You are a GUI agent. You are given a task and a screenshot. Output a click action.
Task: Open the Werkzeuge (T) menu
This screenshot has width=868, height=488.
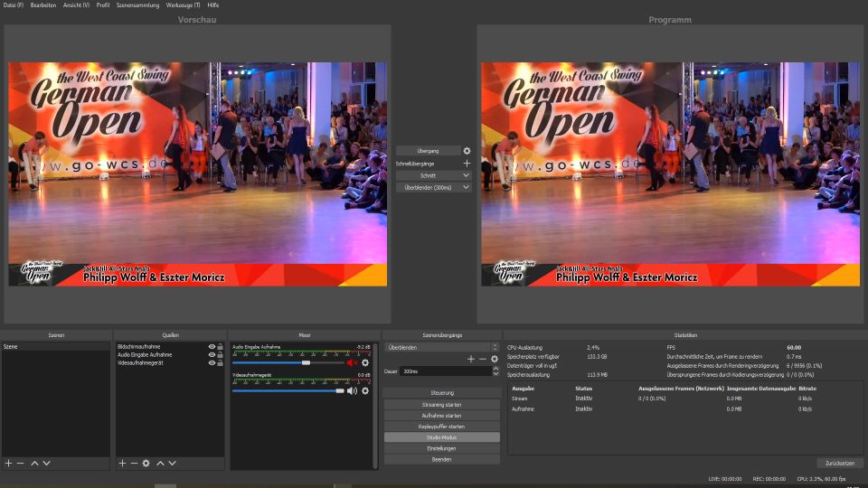pos(184,5)
